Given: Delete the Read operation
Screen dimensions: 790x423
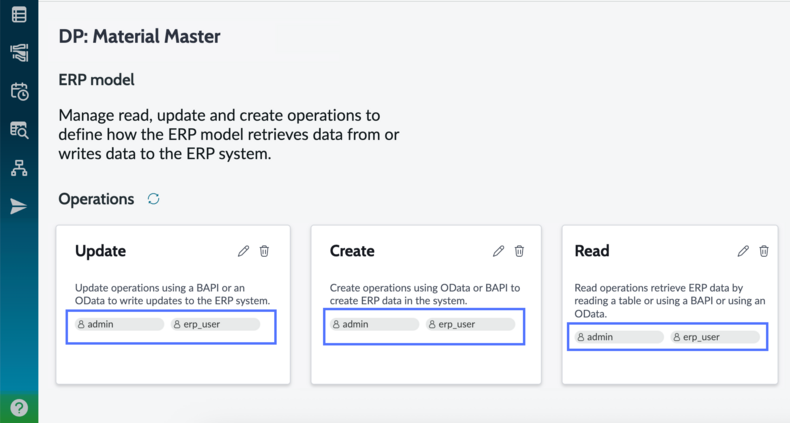Looking at the screenshot, I should coord(764,251).
